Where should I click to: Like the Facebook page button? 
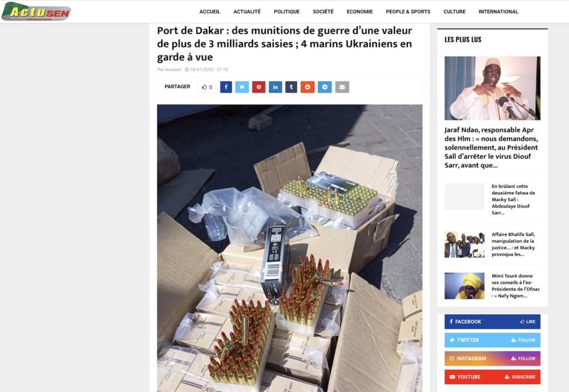pos(492,321)
